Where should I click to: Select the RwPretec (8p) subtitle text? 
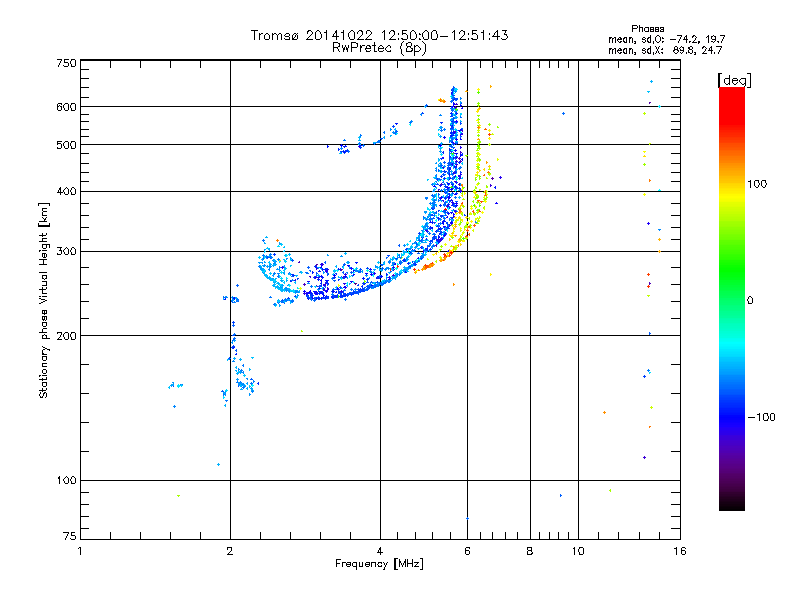[379, 47]
